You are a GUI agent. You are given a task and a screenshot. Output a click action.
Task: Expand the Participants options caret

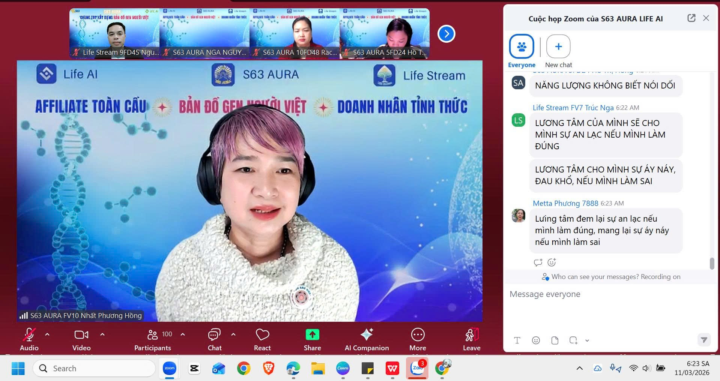[x=183, y=335]
